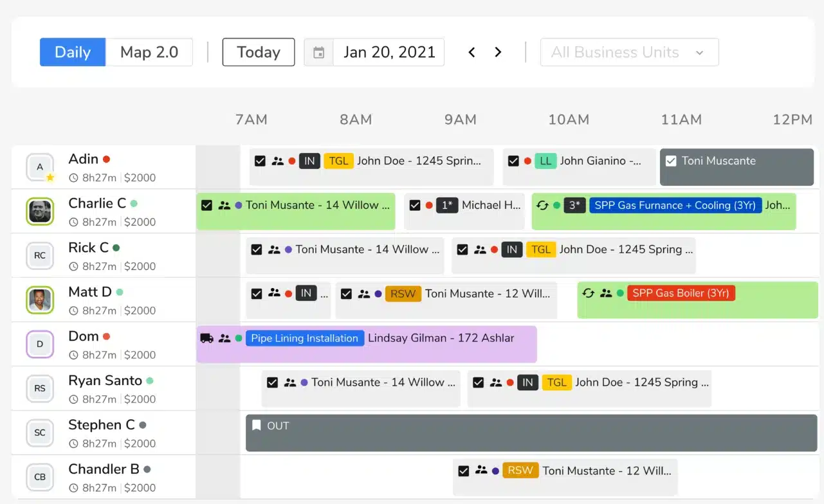Toggle the checkbox on the Toni Muscante gray event
Viewport: 824px width, 504px height.
click(x=671, y=161)
